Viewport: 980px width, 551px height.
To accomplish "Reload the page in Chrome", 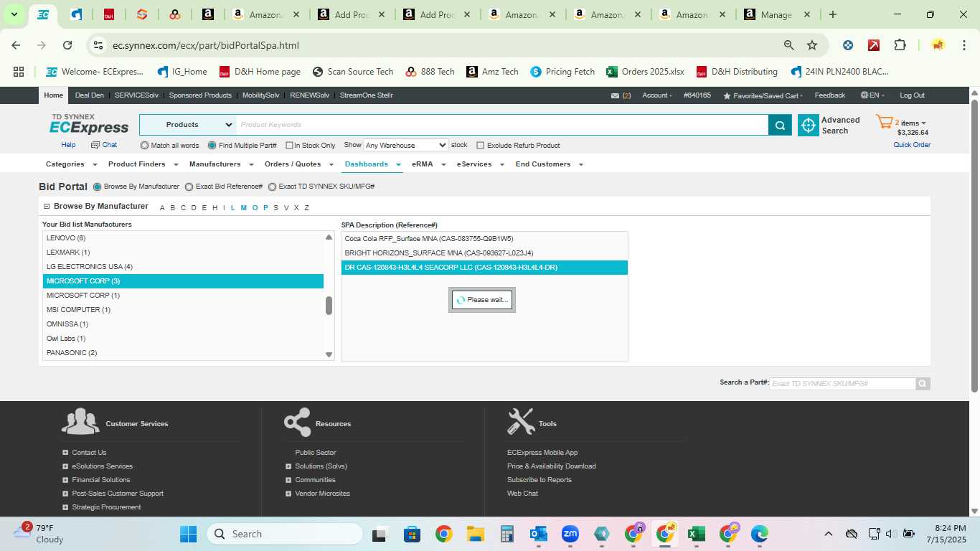I will pos(67,45).
